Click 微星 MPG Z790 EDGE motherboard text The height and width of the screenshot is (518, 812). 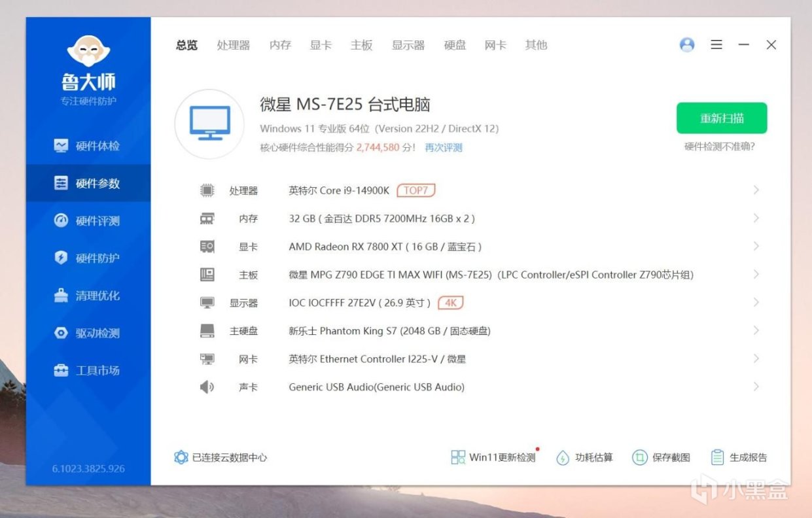tap(491, 275)
